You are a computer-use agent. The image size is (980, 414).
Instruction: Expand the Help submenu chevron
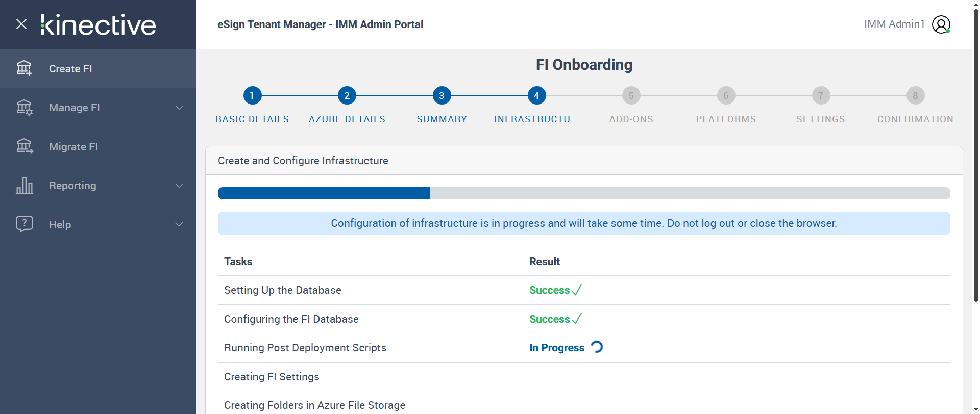[179, 224]
